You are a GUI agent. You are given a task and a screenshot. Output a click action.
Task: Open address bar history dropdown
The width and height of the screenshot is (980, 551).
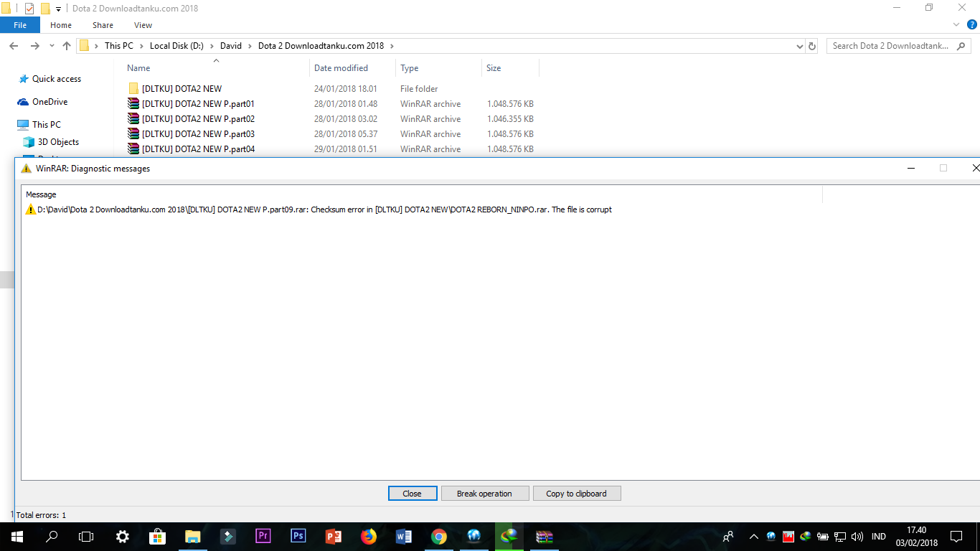pyautogui.click(x=800, y=46)
